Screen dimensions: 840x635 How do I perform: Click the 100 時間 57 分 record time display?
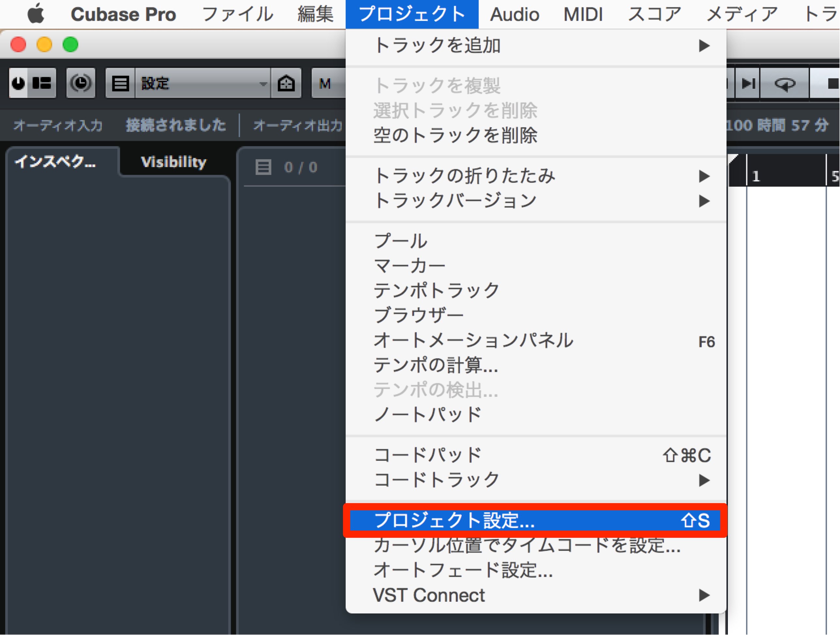777,125
